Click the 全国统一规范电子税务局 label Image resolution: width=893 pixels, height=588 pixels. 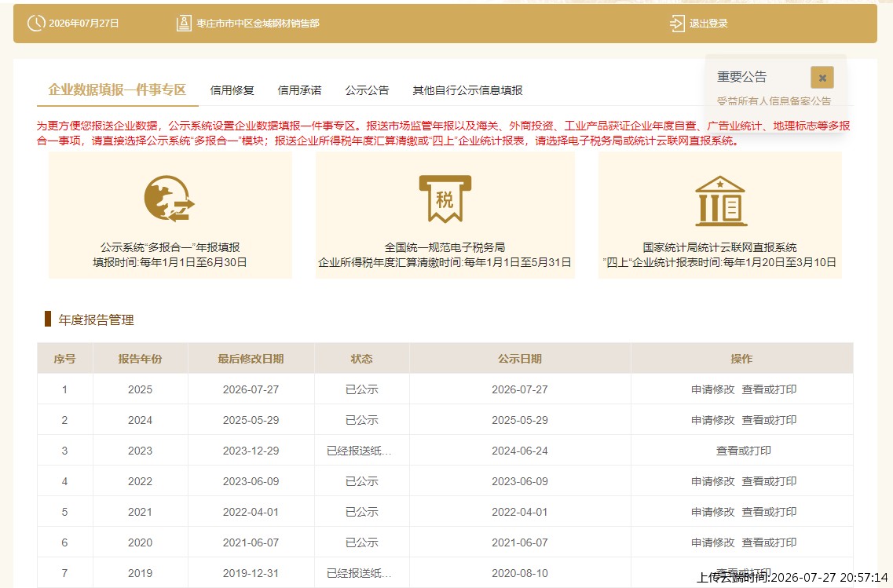coord(445,247)
